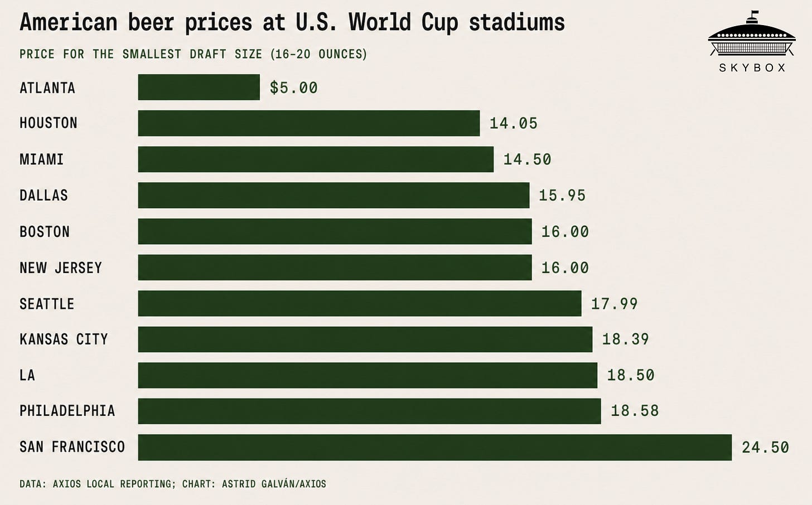Click the SAN FRANCISCO city label
This screenshot has width=812, height=505.
[72, 447]
